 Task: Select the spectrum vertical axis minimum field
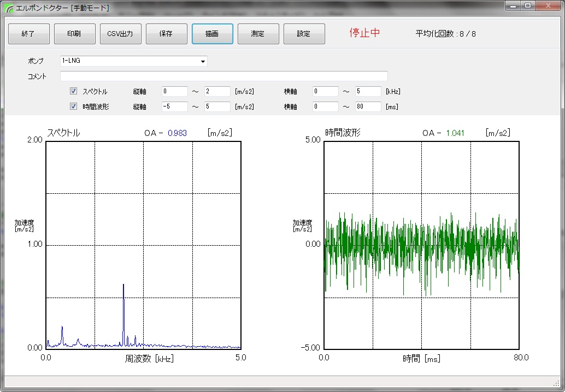(x=174, y=91)
